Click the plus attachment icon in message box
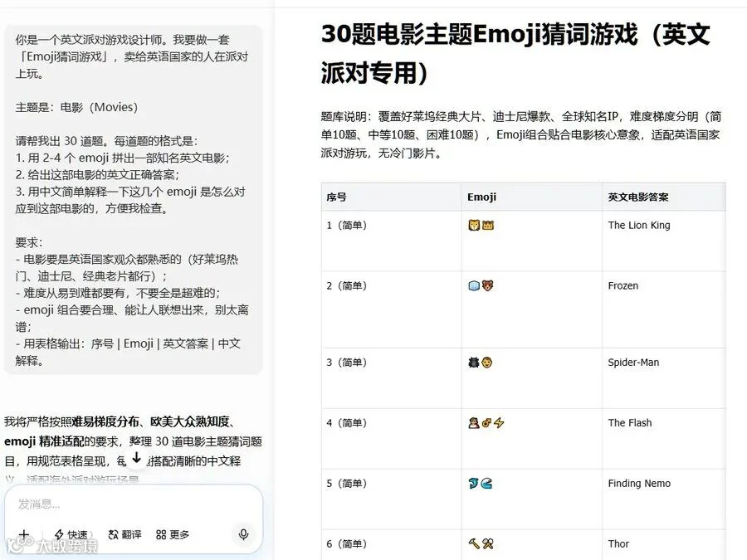The height and width of the screenshot is (560, 747). (24, 534)
